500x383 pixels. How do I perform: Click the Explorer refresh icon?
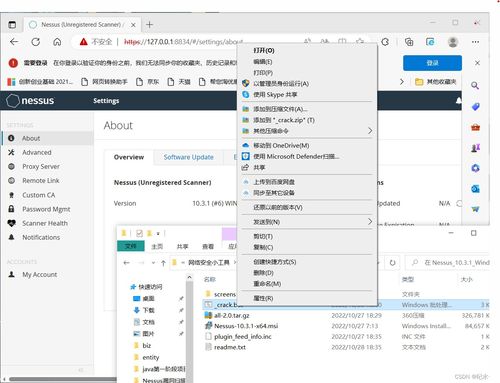pyautogui.click(x=392, y=263)
